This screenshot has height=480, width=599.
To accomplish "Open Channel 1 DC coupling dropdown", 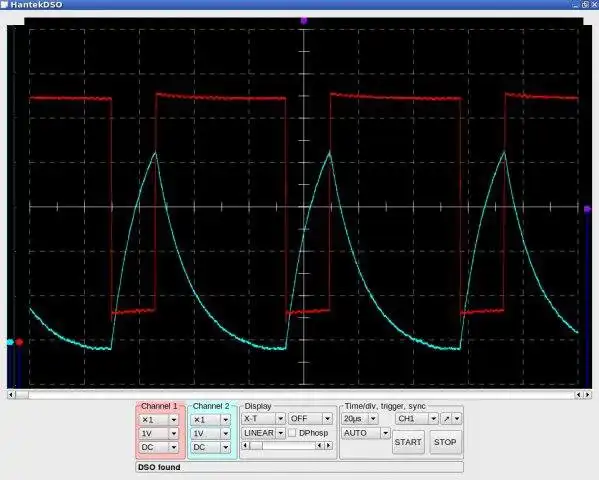I will [159, 447].
